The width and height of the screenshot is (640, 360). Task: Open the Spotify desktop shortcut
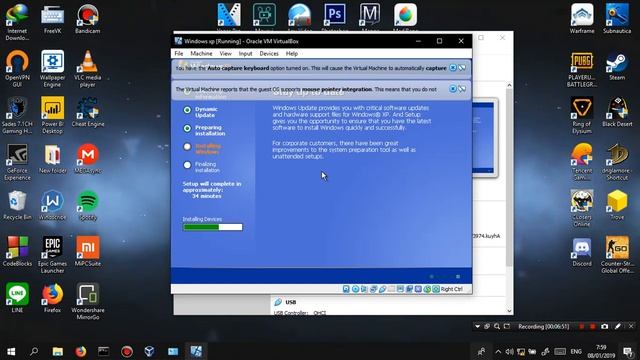point(87,205)
